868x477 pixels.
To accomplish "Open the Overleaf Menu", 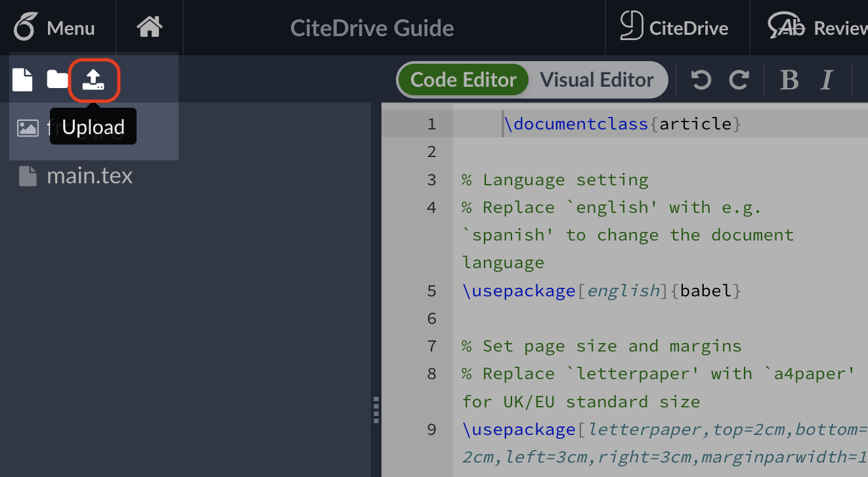I will (55, 28).
